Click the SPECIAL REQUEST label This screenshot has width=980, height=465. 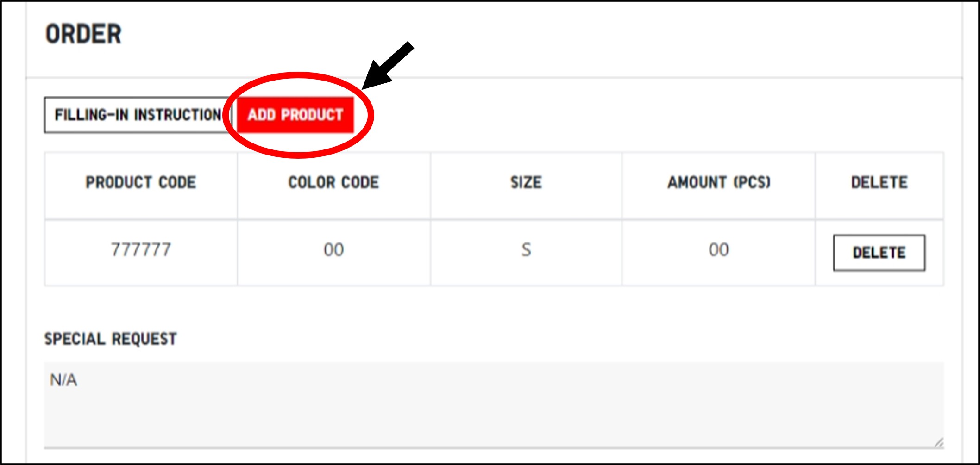point(110,339)
